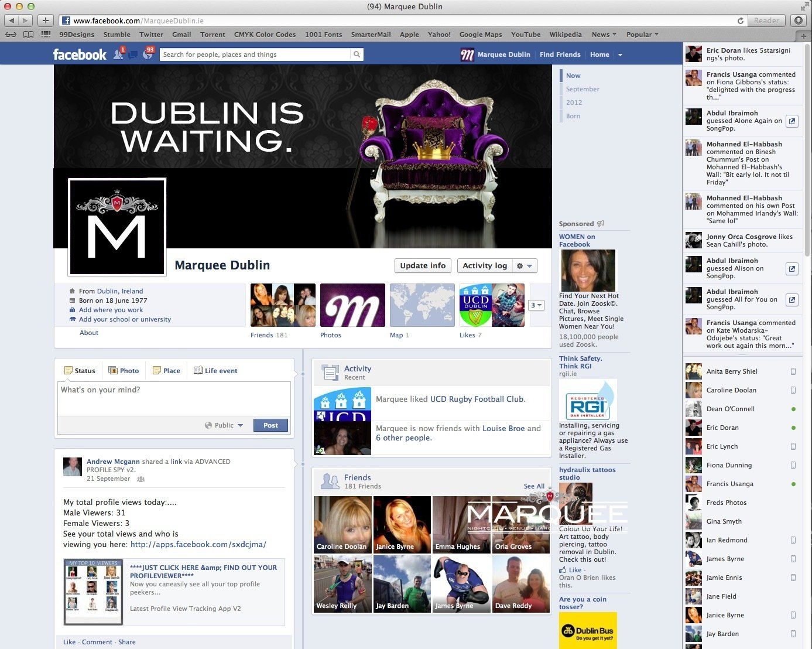
Task: Open the Public audience selector
Action: click(224, 425)
